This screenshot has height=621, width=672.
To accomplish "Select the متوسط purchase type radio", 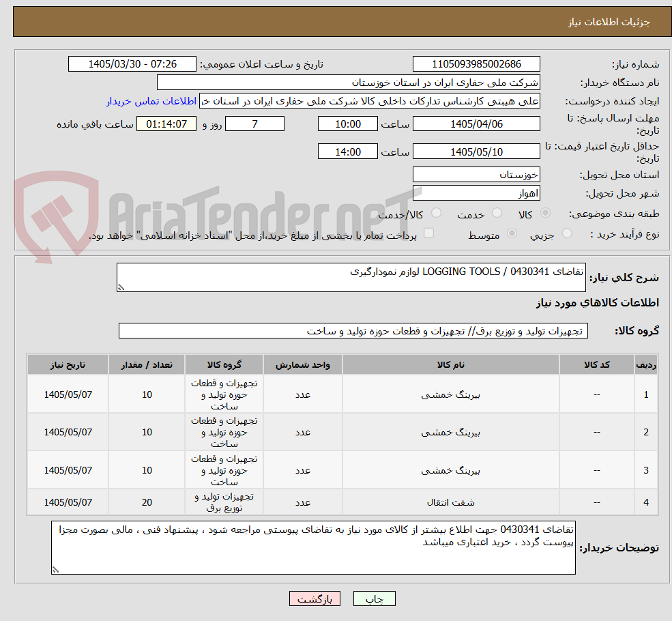I will tap(512, 233).
